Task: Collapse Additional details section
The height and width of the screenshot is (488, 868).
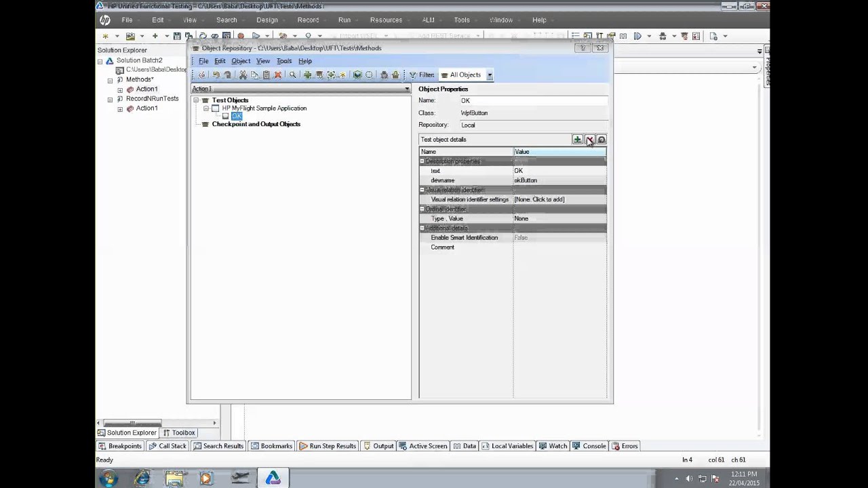Action: [x=422, y=228]
